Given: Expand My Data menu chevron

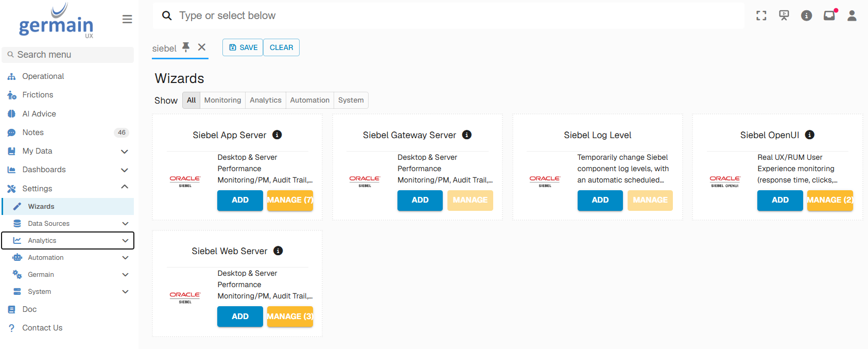Looking at the screenshot, I should pos(124,152).
